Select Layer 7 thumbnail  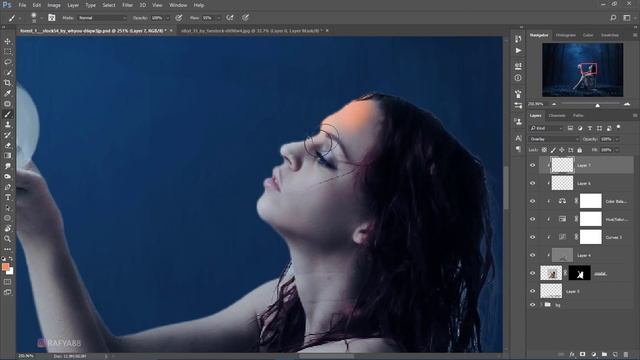click(562, 165)
